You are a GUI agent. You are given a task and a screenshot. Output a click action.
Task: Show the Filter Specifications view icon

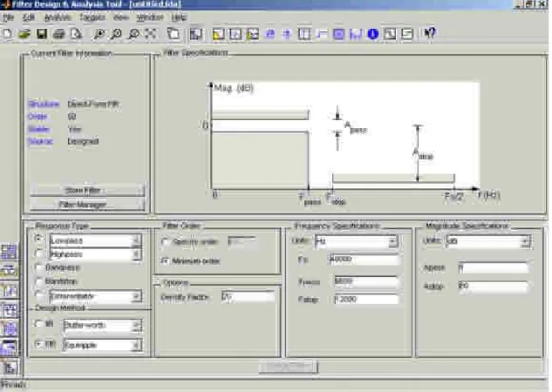pos(196,34)
